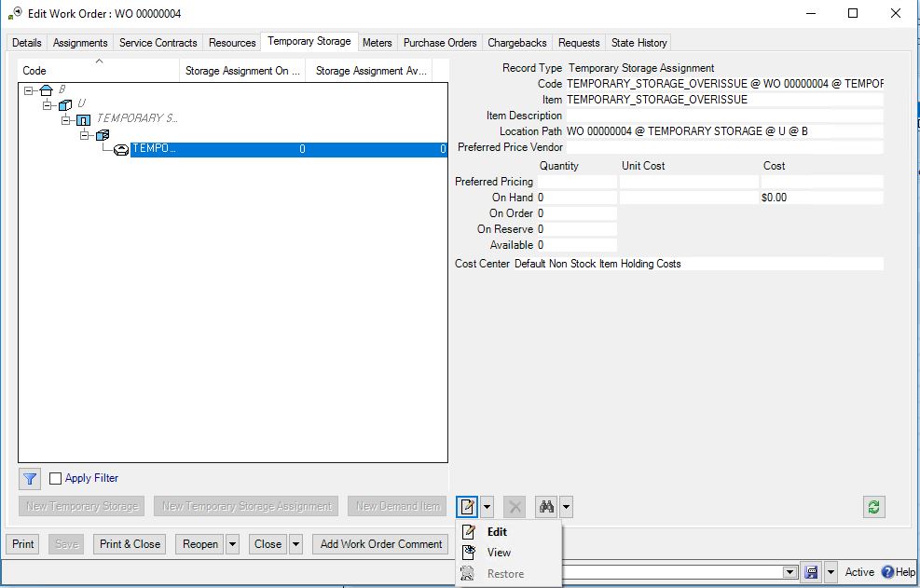
Task: Open the Chargebacks tab
Action: (x=517, y=43)
